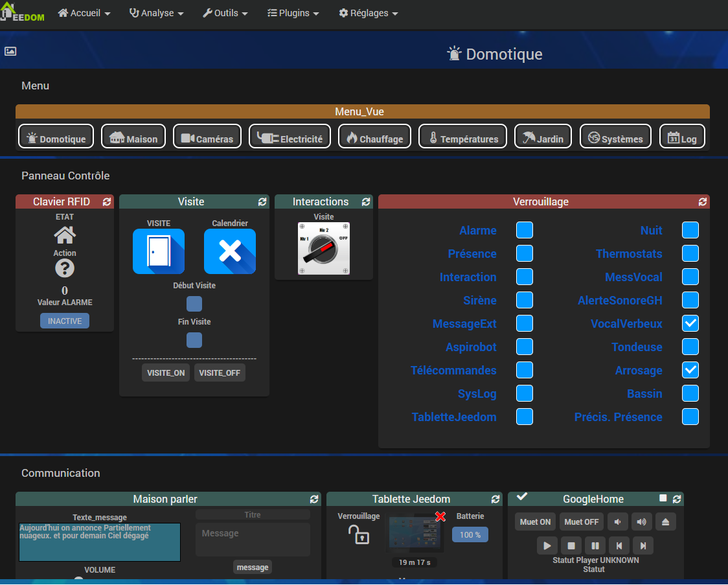Click the Message text input field
This screenshot has height=585, width=728.
[253, 539]
